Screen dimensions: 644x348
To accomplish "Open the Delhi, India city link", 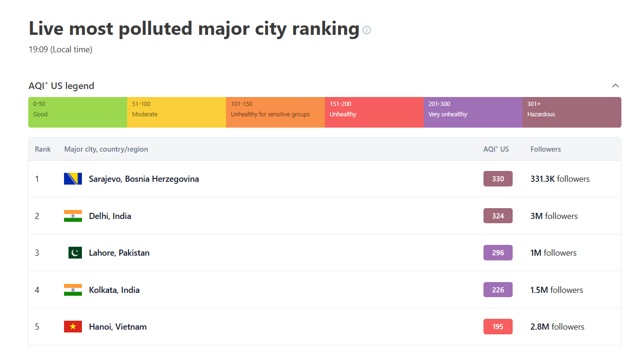I will pos(110,216).
